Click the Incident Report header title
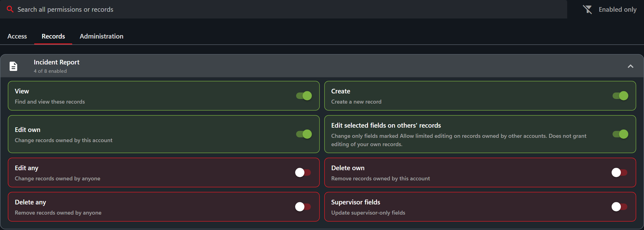Screen dimensions: 644x230 pyautogui.click(x=56, y=62)
